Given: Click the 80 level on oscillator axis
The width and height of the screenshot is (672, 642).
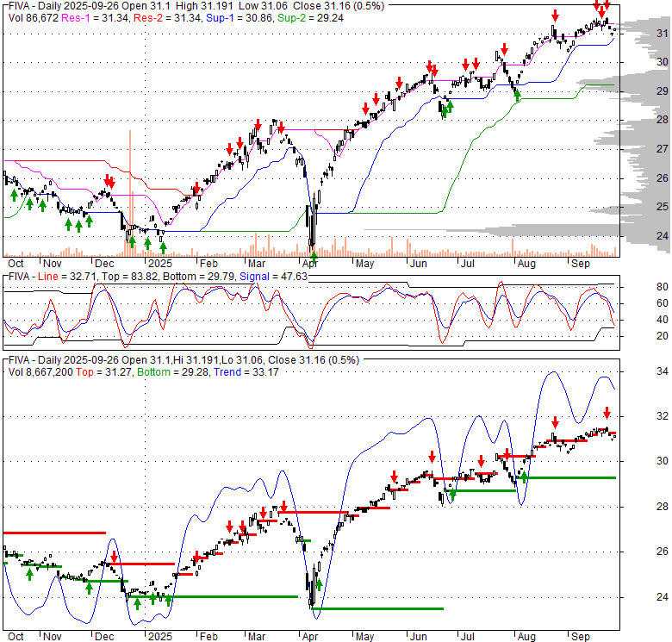Looking at the screenshot, I should (x=663, y=287).
